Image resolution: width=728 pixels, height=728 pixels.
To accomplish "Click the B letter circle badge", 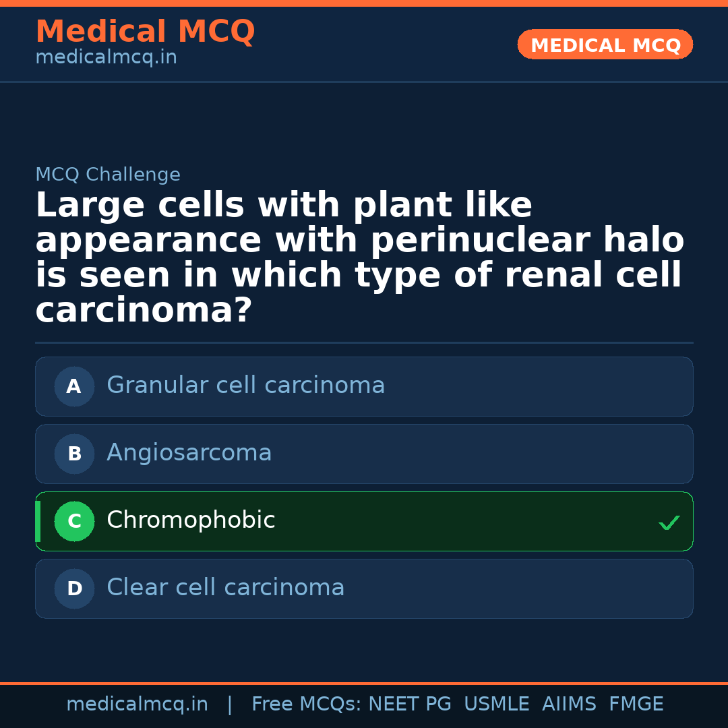I will tap(74, 454).
